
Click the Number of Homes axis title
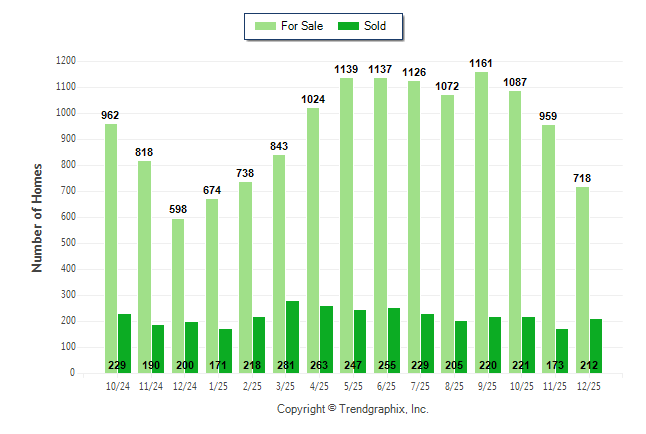[x=37, y=217]
